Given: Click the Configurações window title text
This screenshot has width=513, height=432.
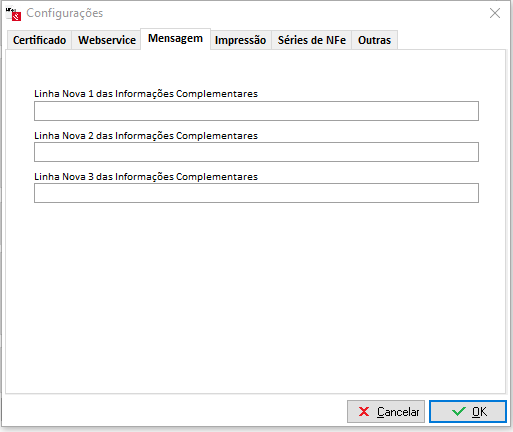Looking at the screenshot, I should point(65,13).
